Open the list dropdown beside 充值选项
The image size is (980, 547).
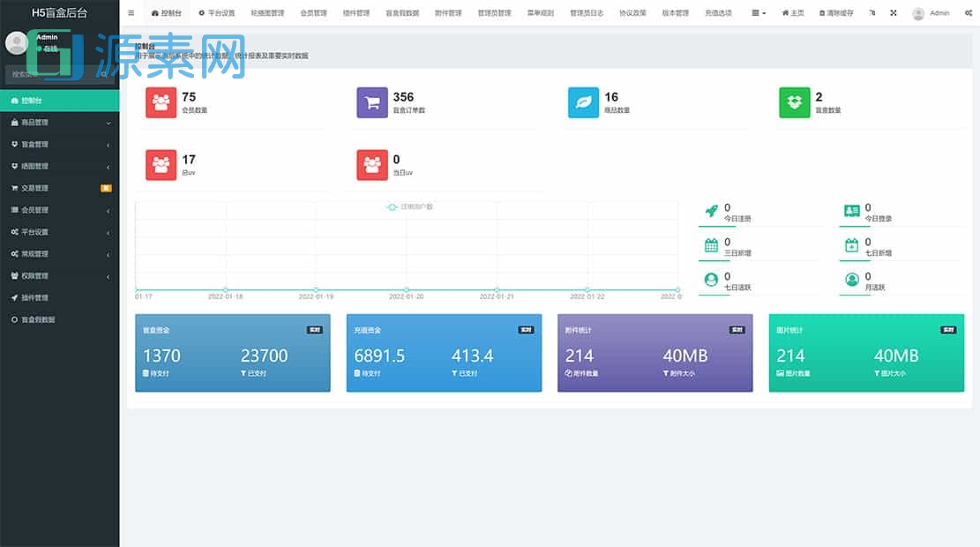tap(757, 12)
